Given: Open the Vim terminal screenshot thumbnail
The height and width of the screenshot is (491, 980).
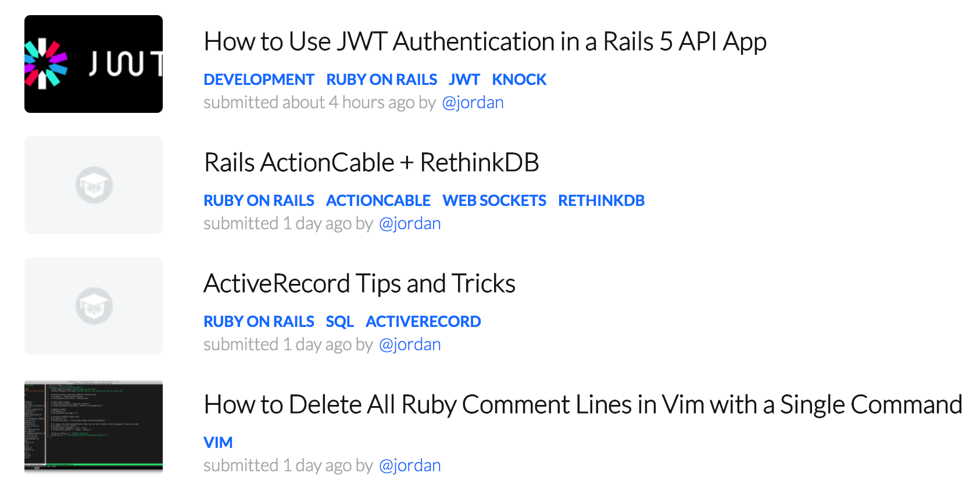Looking at the screenshot, I should point(94,426).
